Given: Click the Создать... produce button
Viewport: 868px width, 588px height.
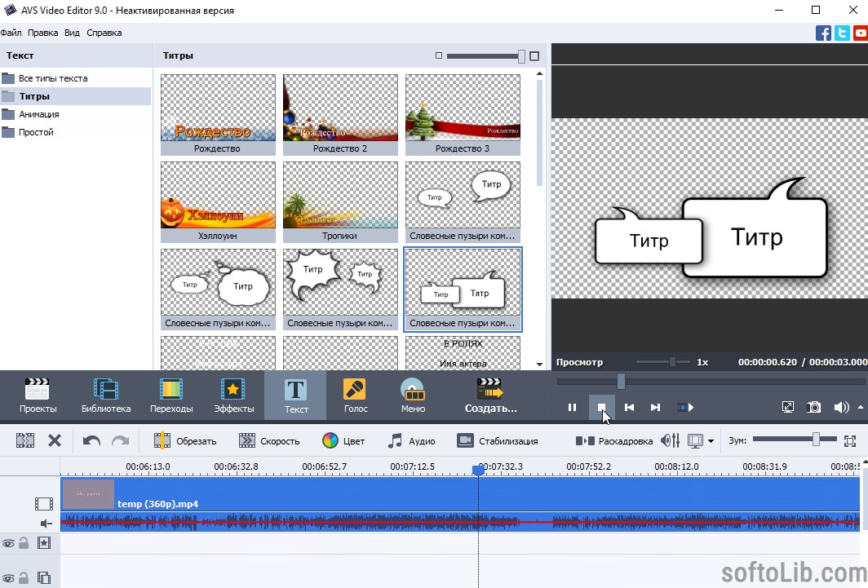Looking at the screenshot, I should coord(490,396).
